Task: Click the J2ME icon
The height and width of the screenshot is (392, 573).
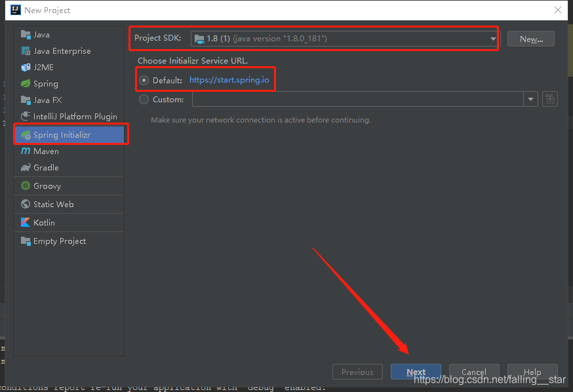Action: click(26, 68)
